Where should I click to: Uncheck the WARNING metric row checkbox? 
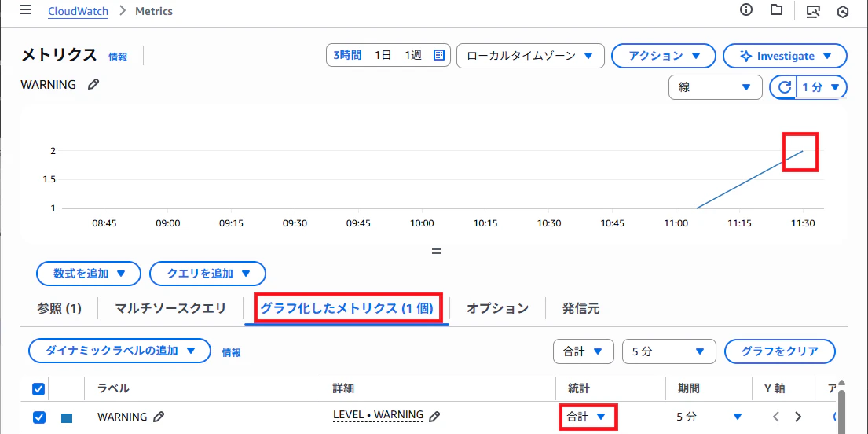(x=38, y=417)
